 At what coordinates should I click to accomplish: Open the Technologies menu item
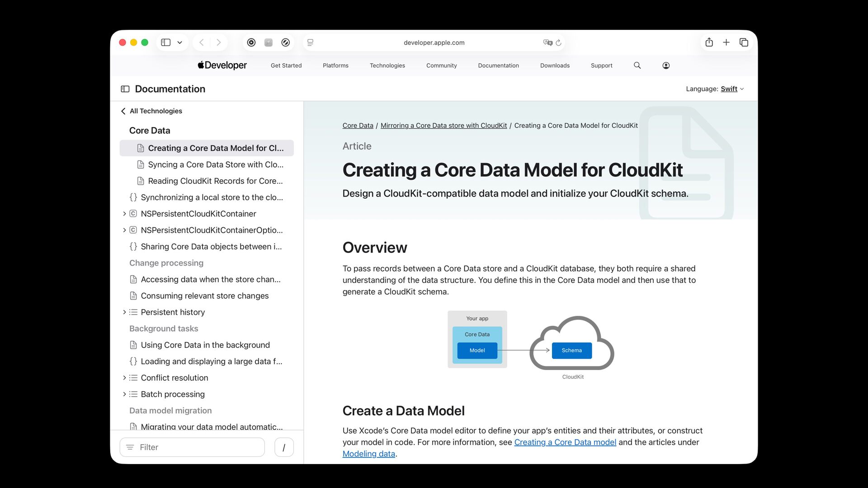(x=387, y=66)
